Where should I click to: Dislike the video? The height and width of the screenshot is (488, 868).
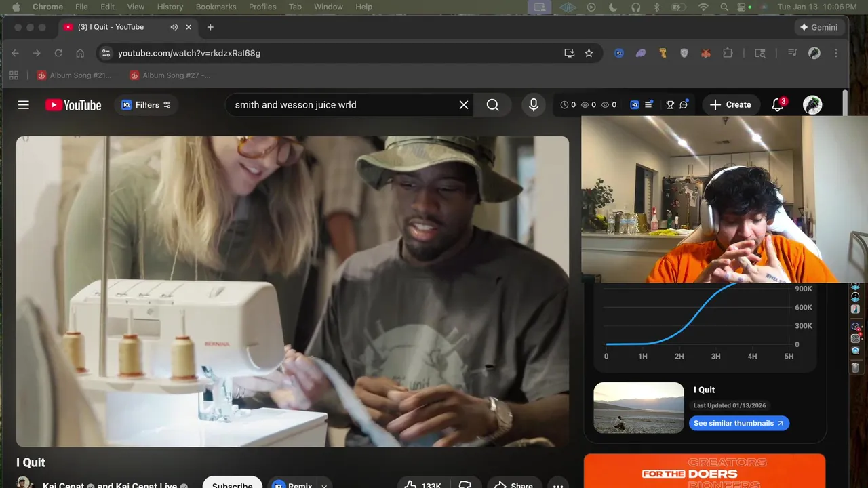pyautogui.click(x=465, y=484)
